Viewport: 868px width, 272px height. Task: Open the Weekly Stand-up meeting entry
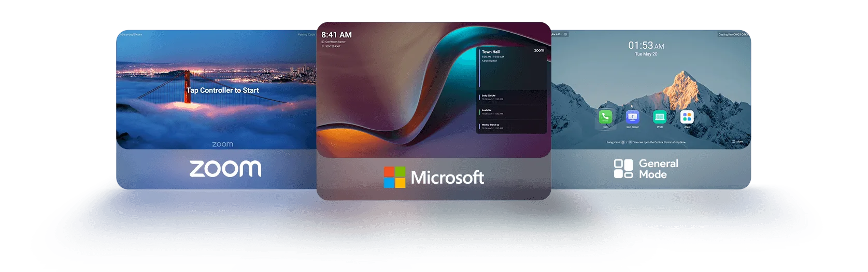point(497,126)
